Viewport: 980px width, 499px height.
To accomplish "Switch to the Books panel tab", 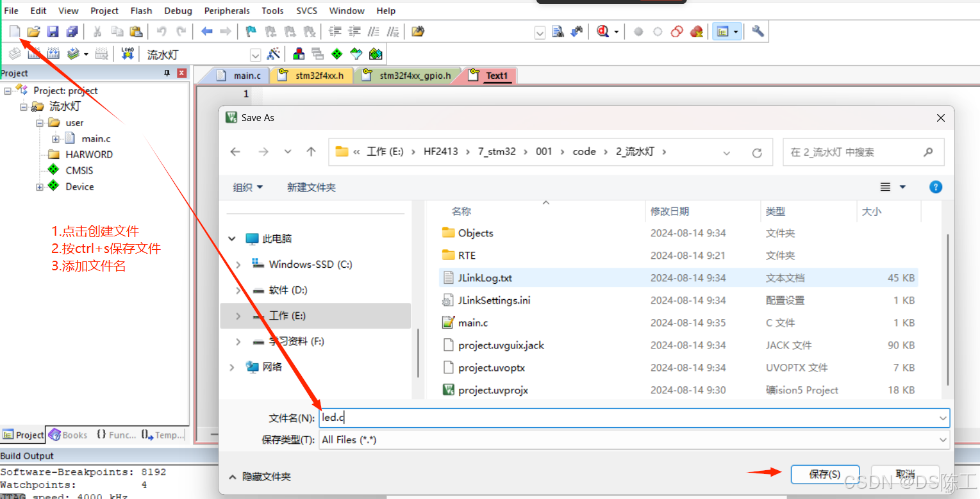I will 68,435.
